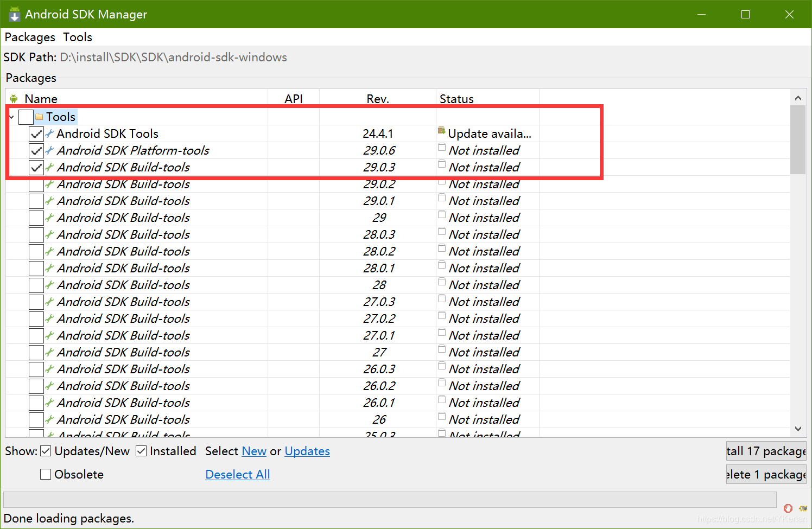812x529 pixels.
Task: Click Not installed status icon for Build-tools 29.0.3
Action: pos(442,164)
